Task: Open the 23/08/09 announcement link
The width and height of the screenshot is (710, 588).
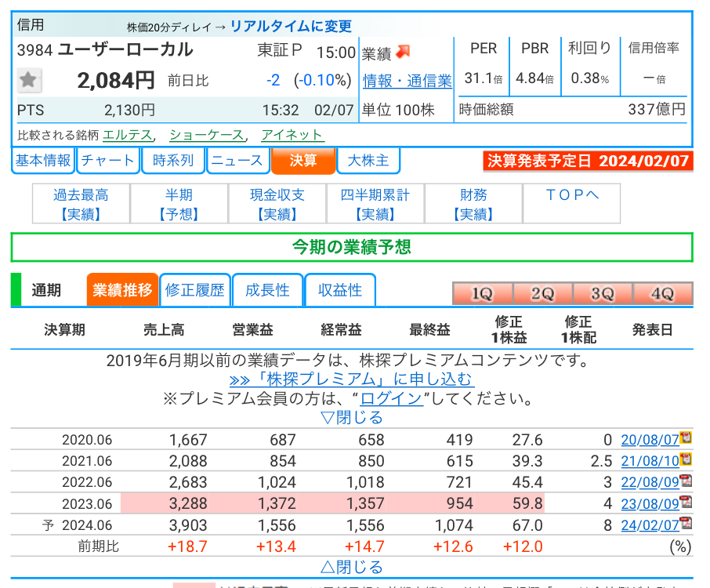Action: (x=650, y=503)
